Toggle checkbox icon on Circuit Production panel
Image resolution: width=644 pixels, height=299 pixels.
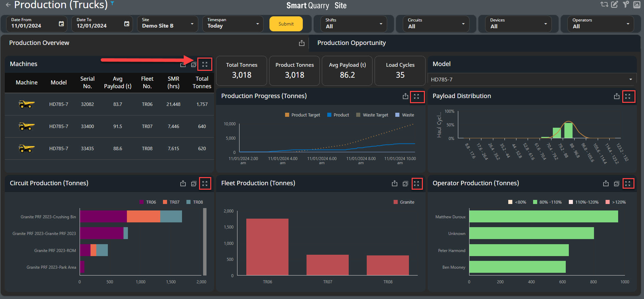point(194,184)
